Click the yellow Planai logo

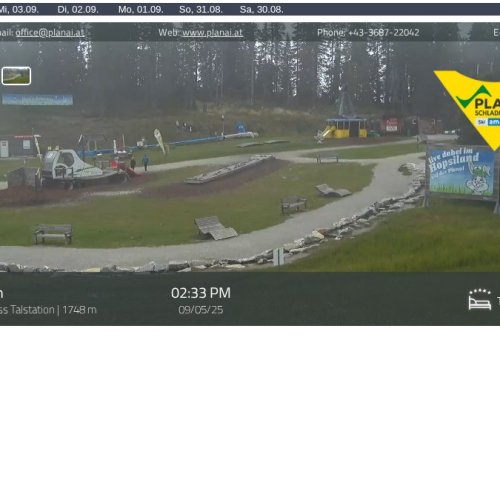pos(473,108)
